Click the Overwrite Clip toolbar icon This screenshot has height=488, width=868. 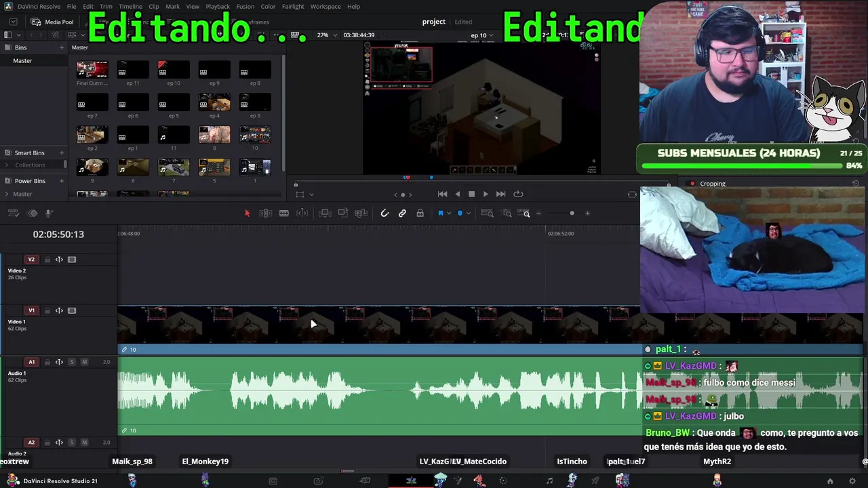click(x=343, y=213)
